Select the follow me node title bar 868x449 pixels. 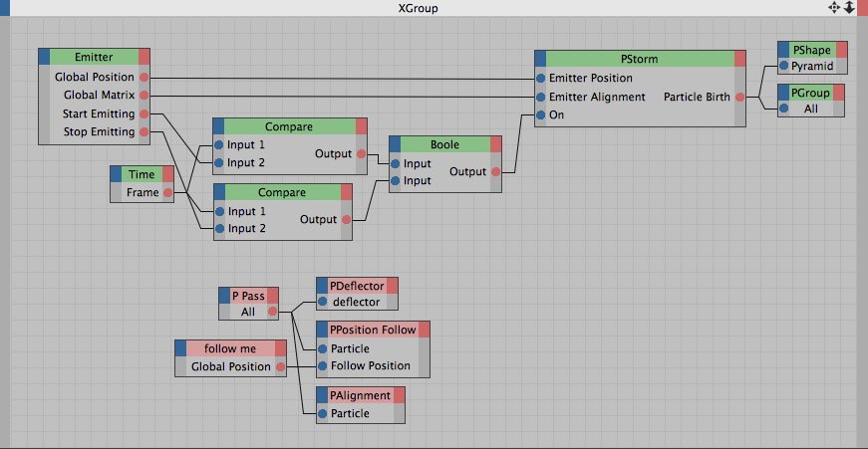tap(230, 348)
